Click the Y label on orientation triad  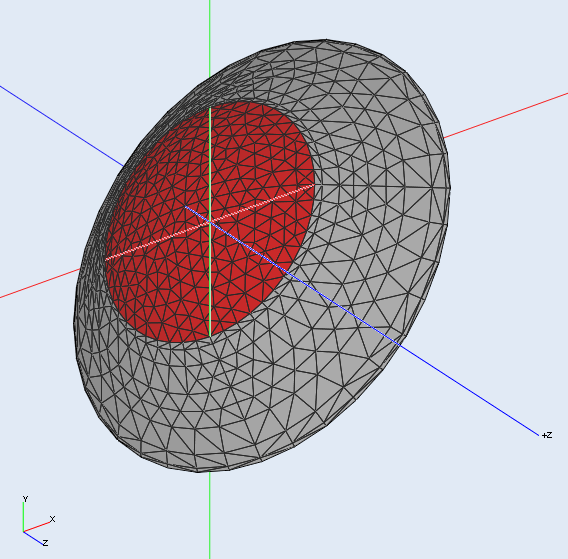(x=25, y=499)
